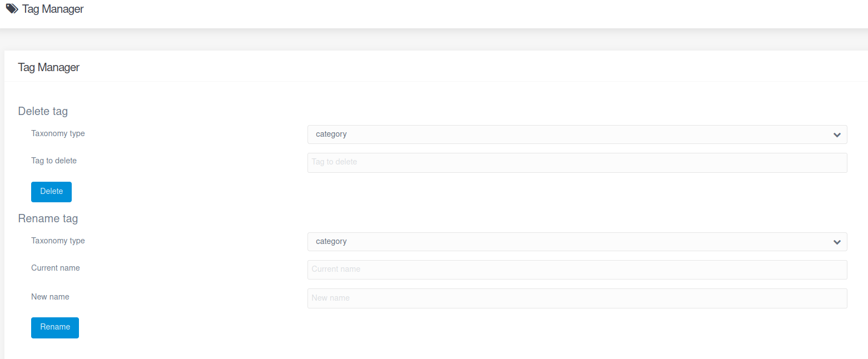
Task: Focus the New name input field
Action: (577, 298)
